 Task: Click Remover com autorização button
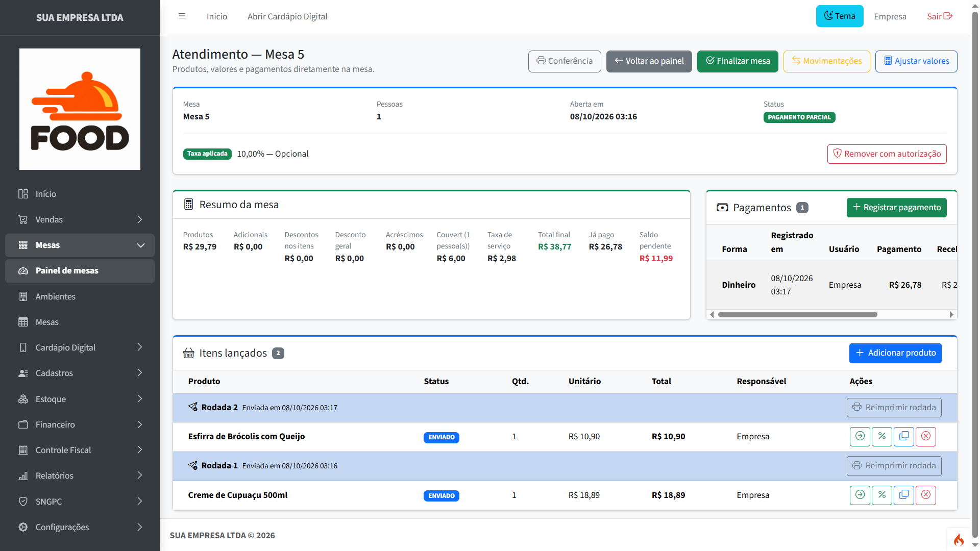[887, 154]
